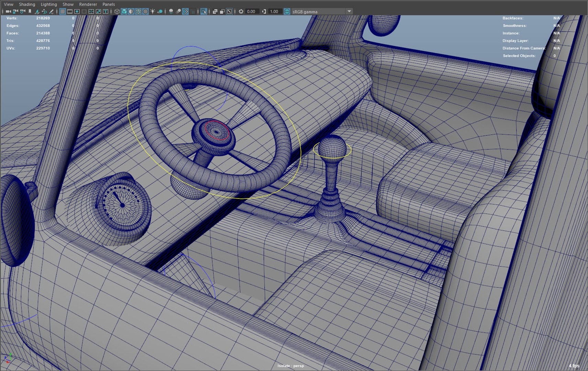Toggle Isolate Select
This screenshot has width=588, height=371.
pyautogui.click(x=203, y=11)
